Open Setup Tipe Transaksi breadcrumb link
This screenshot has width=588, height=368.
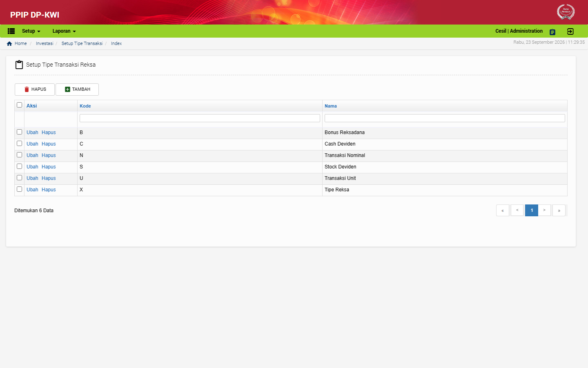tap(82, 43)
